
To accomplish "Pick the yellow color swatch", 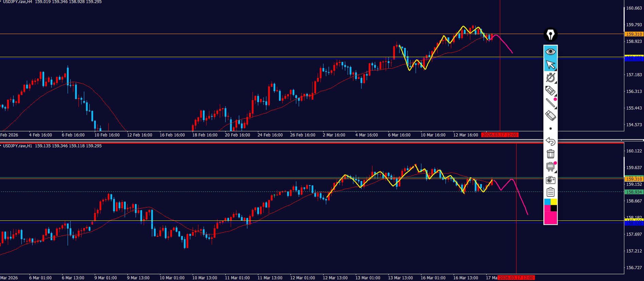I will coord(554,202).
